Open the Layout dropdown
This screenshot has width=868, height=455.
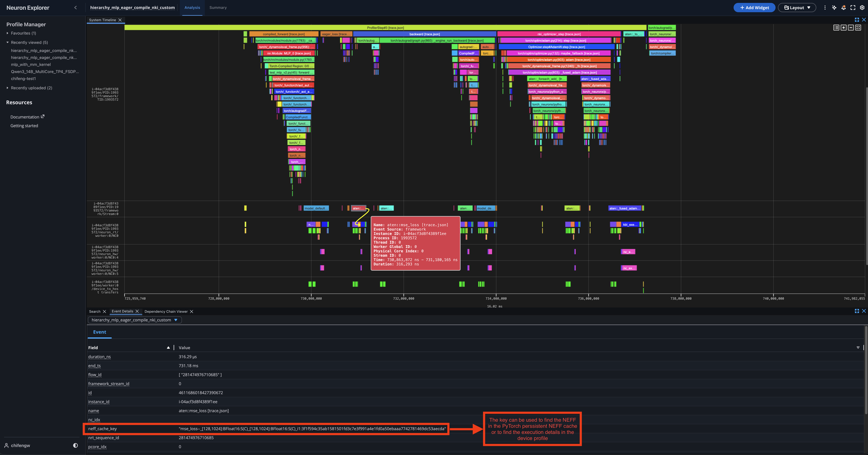click(797, 7)
